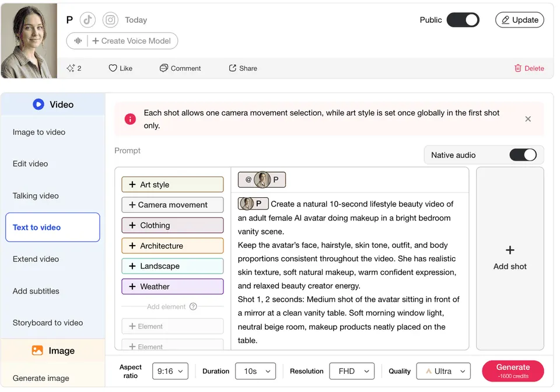560x392 pixels.
Task: Open the Duration 10s dropdown
Action: coord(256,372)
